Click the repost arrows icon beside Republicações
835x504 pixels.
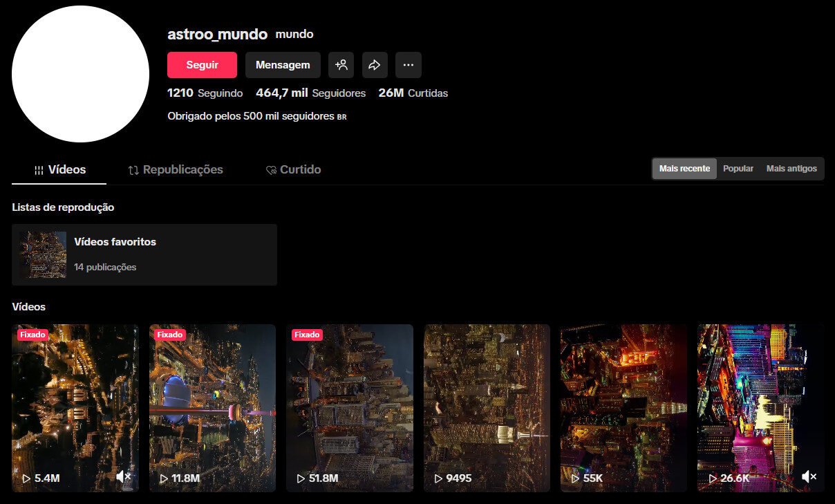pos(133,169)
